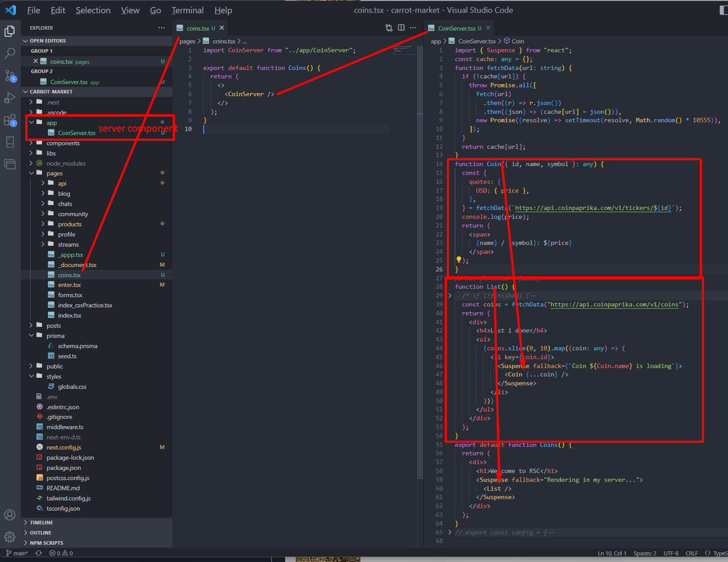
Task: Open tailwind.config.js file
Action: [x=97, y=498]
